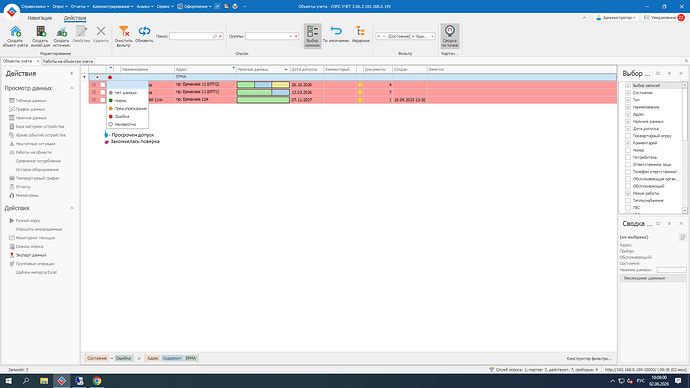Select Предупреждение in the state dropdown list
This screenshot has height=388, width=690.
(127, 109)
